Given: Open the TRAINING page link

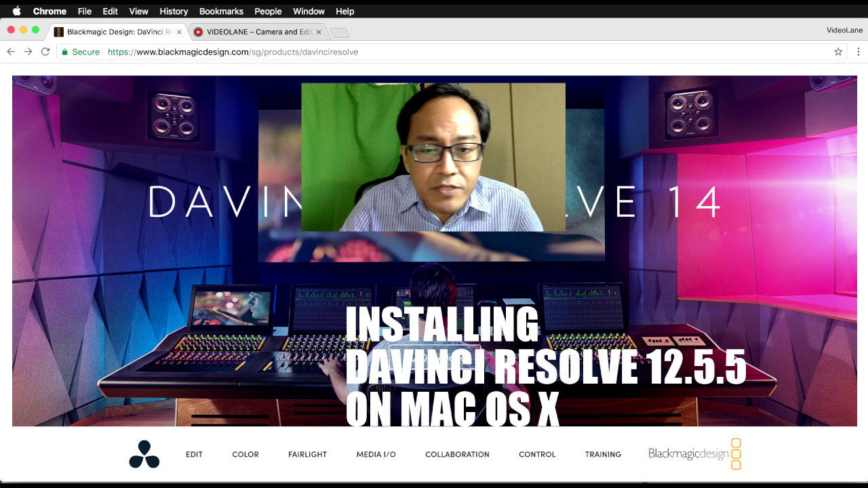Looking at the screenshot, I should click(x=603, y=455).
